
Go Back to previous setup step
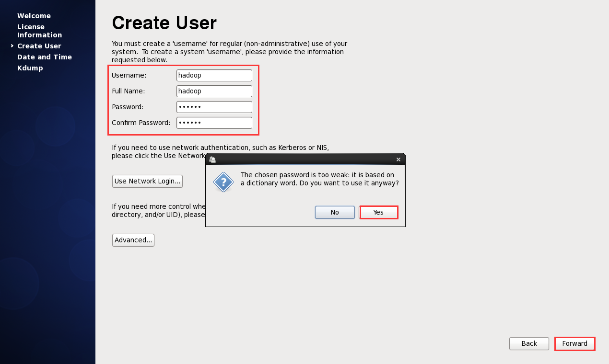[x=529, y=343]
